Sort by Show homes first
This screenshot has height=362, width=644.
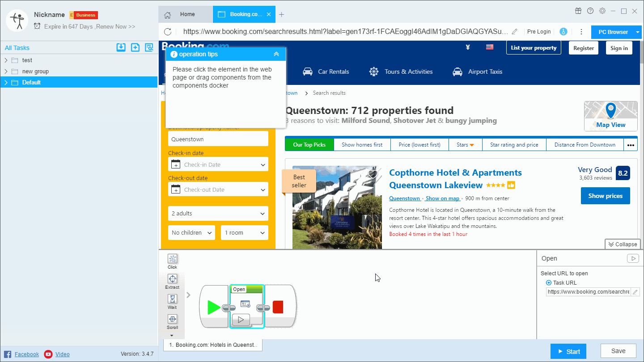click(x=362, y=145)
